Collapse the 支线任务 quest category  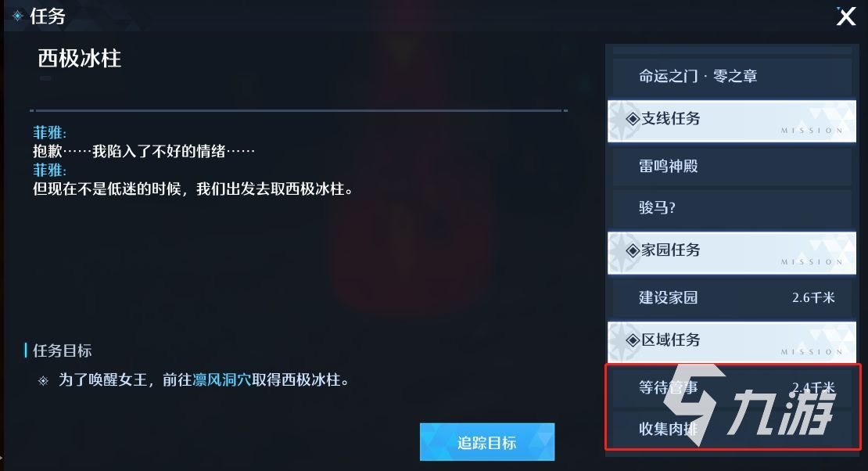click(x=732, y=121)
